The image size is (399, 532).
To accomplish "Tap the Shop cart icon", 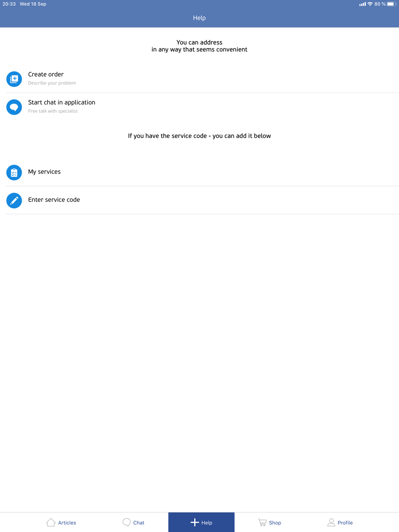I will pyautogui.click(x=262, y=522).
